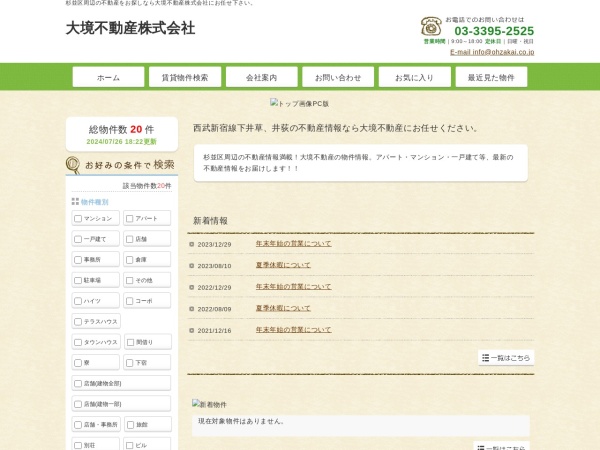Screen dimensions: 600x450
Task: Open the 2023/08/10 夏季休暇について notice
Action: click(x=283, y=265)
